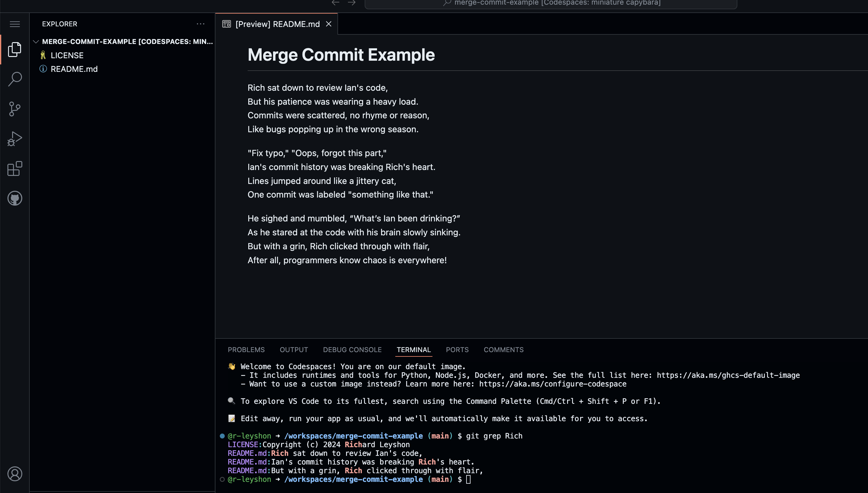
Task: Open the Source Control view
Action: 15,109
